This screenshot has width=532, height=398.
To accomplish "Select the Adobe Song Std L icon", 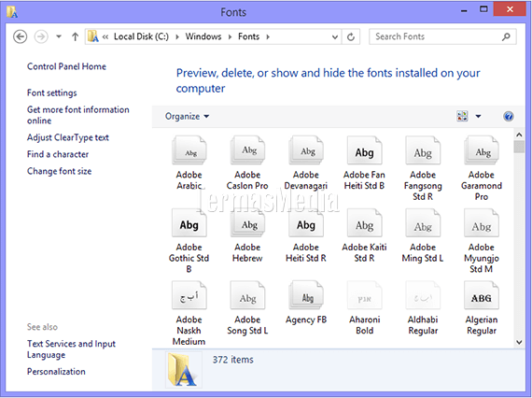I will coord(247,295).
